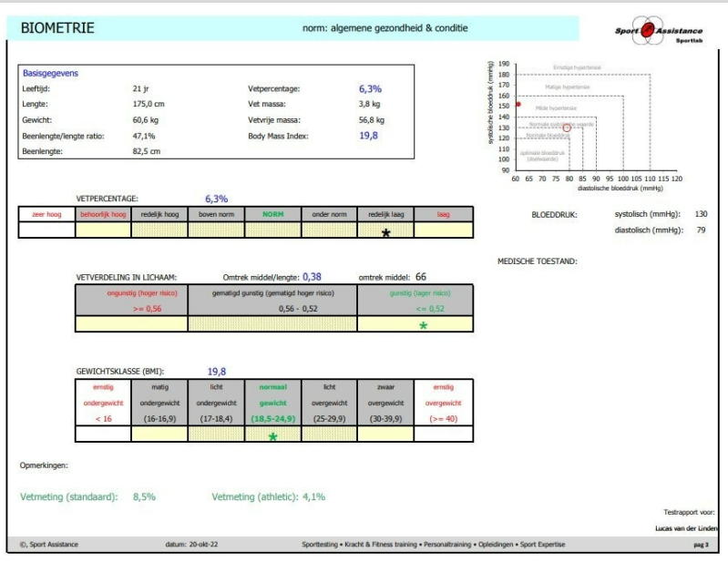This screenshot has height=562, width=728.
Task: Click the name 'Lucas van der Linden'
Action: pos(686,528)
